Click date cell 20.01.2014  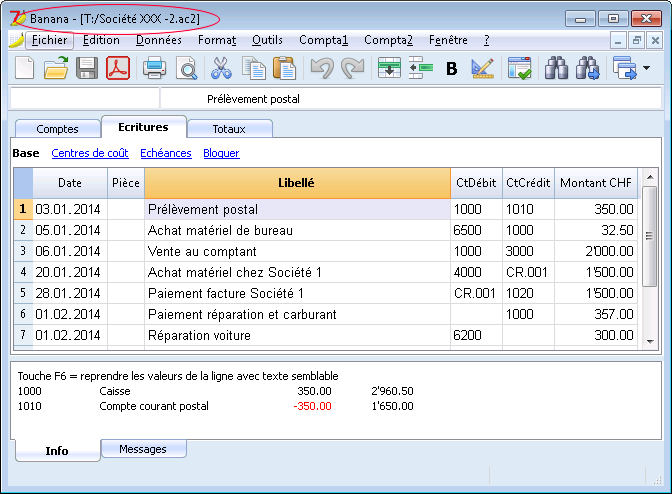70,272
